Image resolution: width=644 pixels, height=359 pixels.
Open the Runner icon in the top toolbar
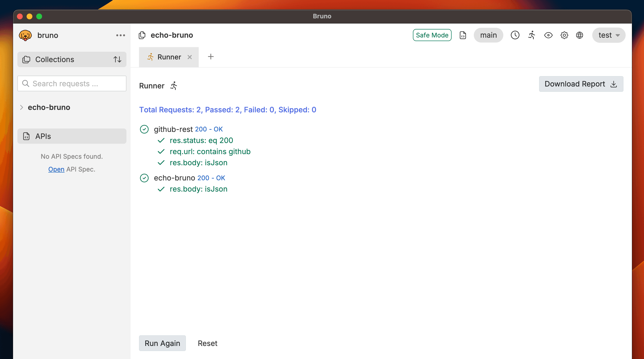tap(532, 35)
